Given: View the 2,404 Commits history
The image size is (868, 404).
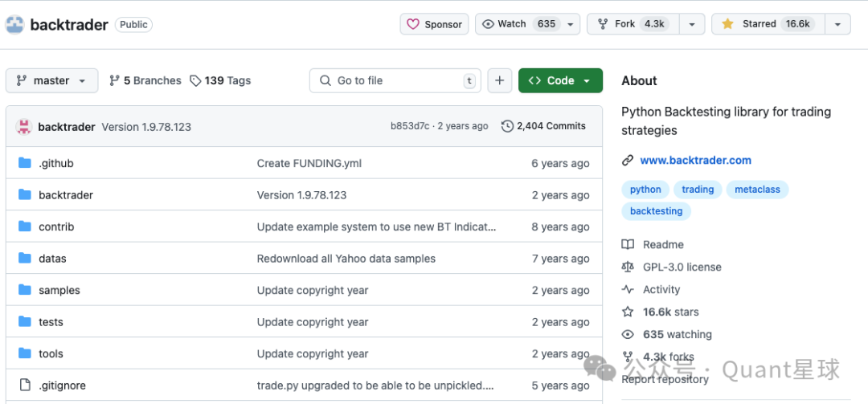Looking at the screenshot, I should click(543, 126).
